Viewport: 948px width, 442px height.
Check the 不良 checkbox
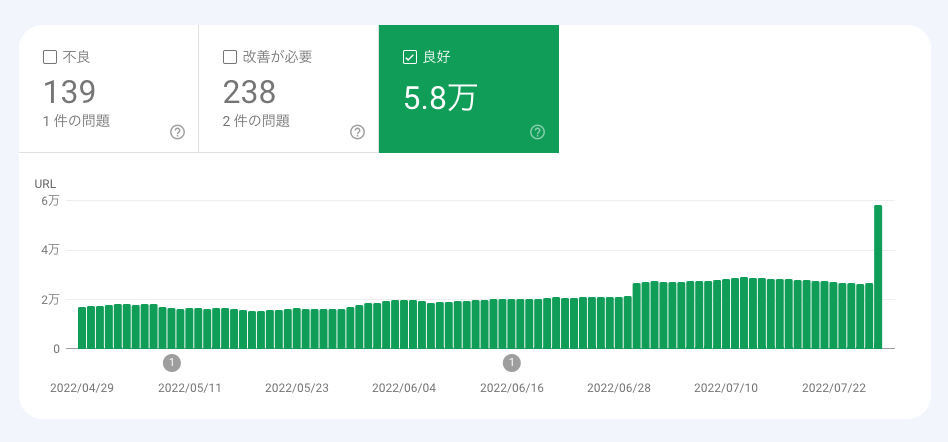pyautogui.click(x=50, y=57)
